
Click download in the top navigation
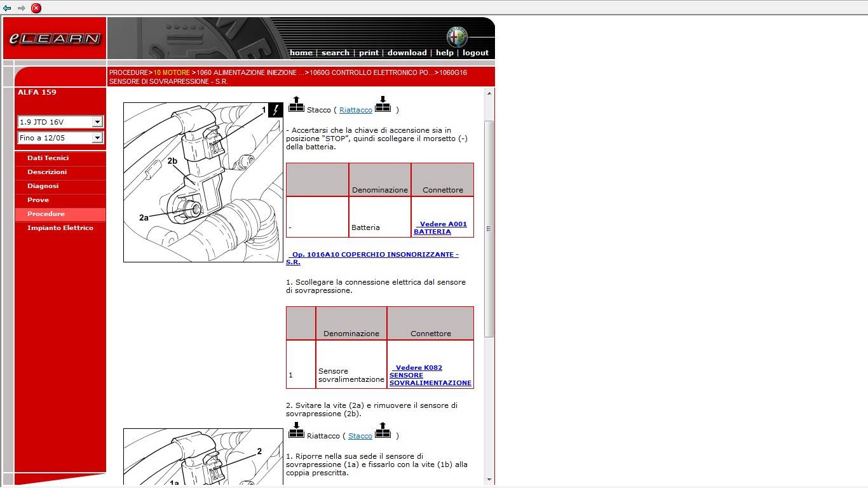(x=407, y=53)
